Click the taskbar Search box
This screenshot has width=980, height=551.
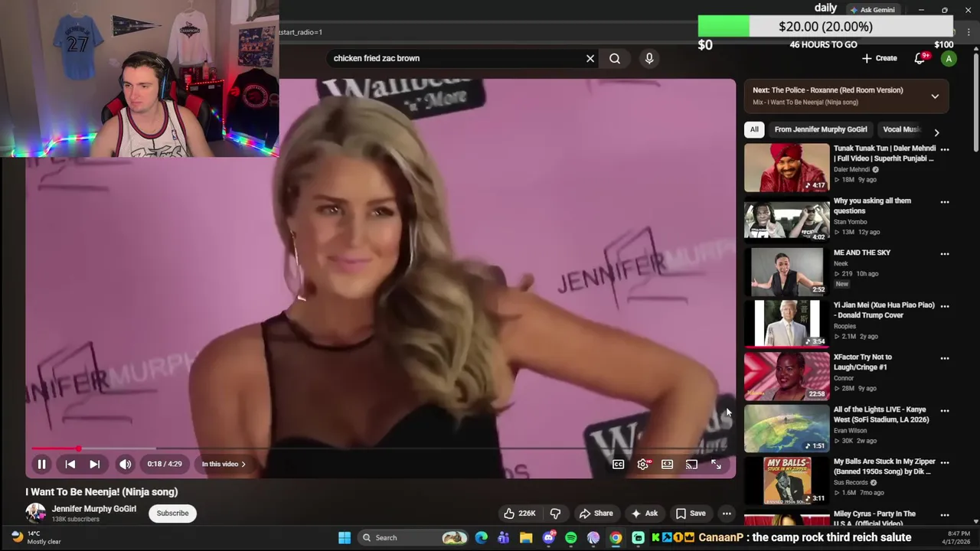coord(413,537)
